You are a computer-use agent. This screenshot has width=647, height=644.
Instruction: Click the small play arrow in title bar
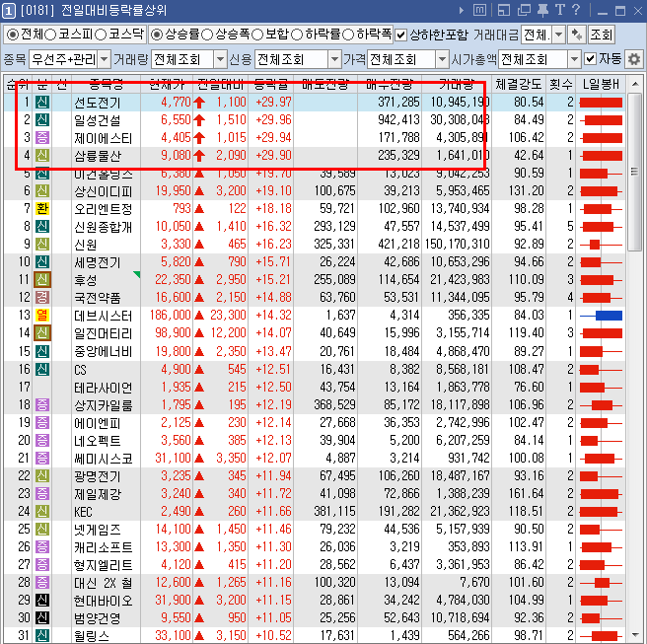click(x=462, y=10)
